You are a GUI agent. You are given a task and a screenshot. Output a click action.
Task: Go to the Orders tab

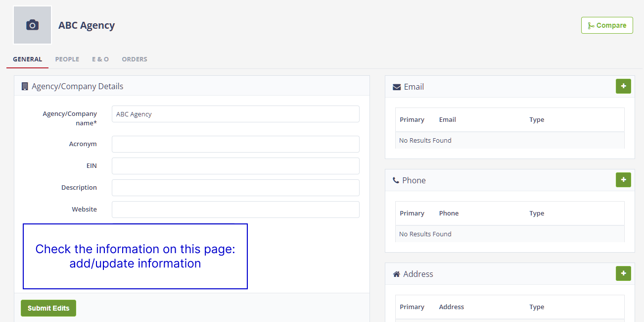pyautogui.click(x=135, y=59)
